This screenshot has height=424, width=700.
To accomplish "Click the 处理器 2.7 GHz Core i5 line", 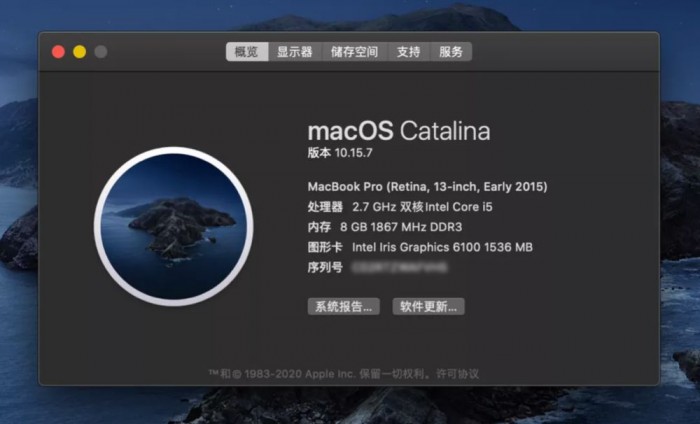I will (400, 207).
